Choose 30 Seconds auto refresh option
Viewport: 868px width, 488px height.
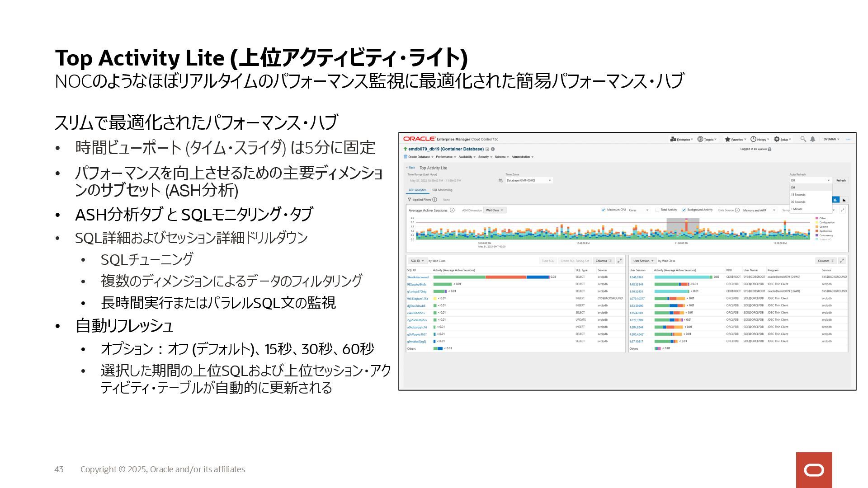811,202
